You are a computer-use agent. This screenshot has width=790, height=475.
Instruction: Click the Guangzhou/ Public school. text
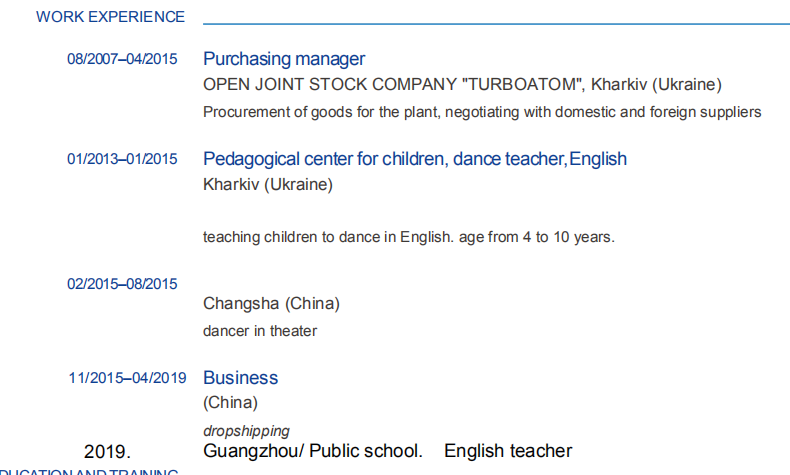(x=313, y=452)
